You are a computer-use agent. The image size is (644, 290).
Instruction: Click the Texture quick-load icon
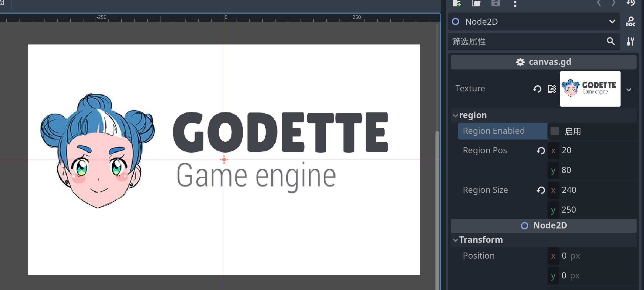552,89
